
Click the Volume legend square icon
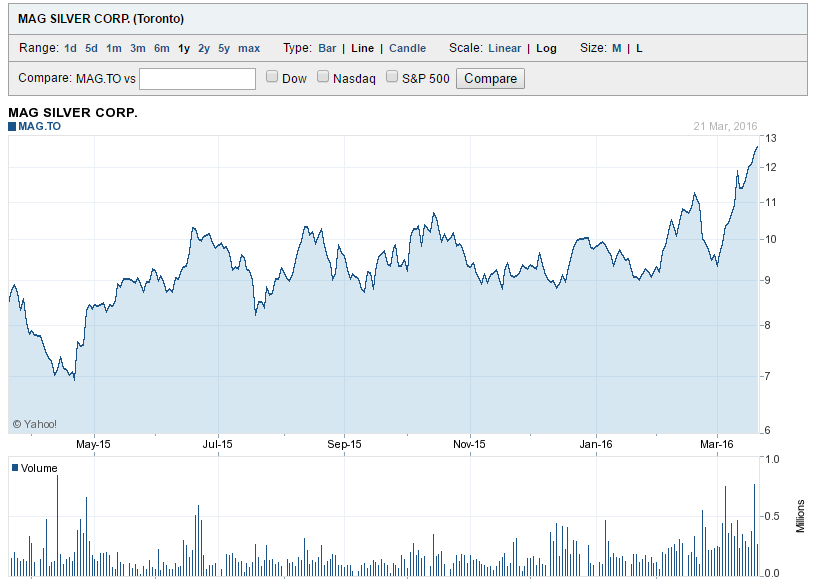[13, 467]
